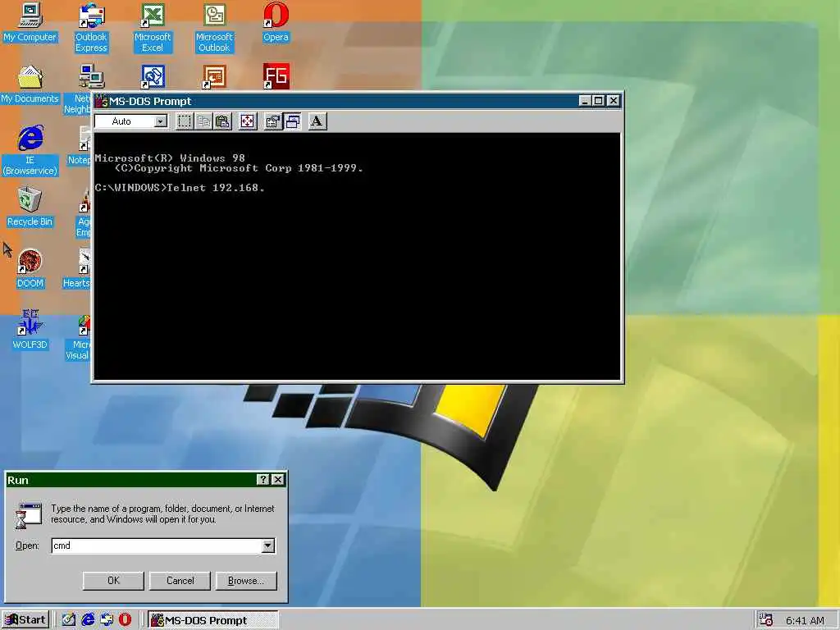This screenshot has width=840, height=630.
Task: Click Browse... in the Run dialog
Action: (246, 581)
